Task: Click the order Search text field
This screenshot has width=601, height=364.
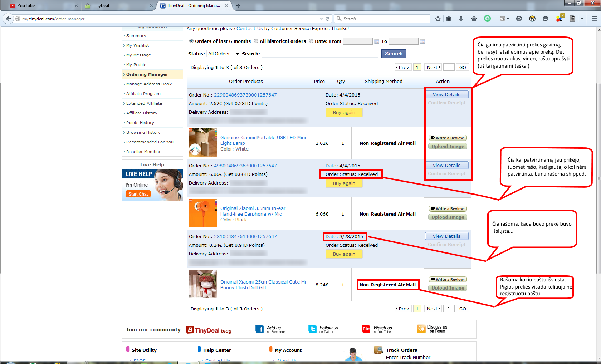Action: pos(319,54)
